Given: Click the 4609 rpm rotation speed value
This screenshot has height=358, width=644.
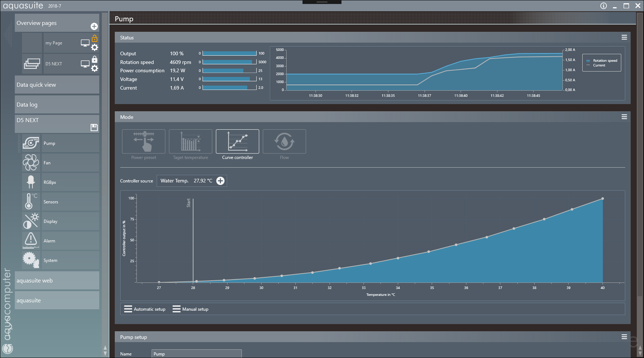Looking at the screenshot, I should (x=180, y=62).
